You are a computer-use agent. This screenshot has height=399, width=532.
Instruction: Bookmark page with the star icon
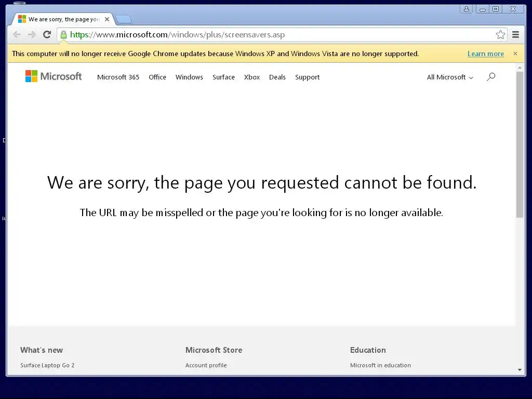pyautogui.click(x=500, y=35)
